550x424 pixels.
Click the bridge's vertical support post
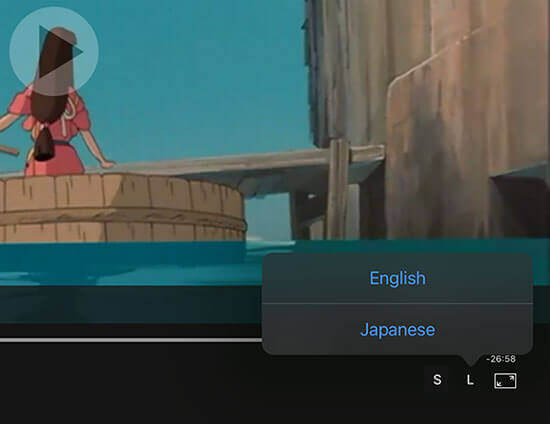point(338,189)
